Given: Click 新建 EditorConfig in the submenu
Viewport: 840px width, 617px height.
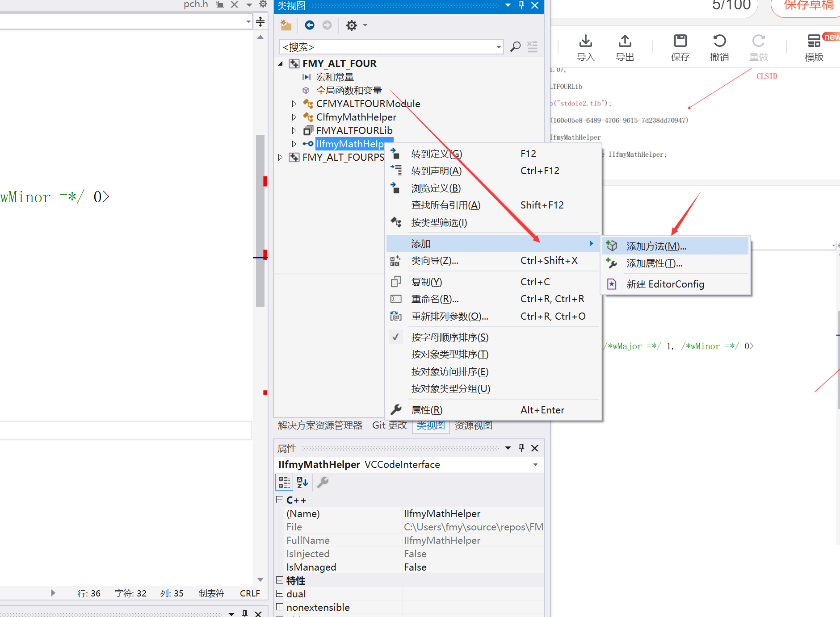Looking at the screenshot, I should [x=676, y=284].
